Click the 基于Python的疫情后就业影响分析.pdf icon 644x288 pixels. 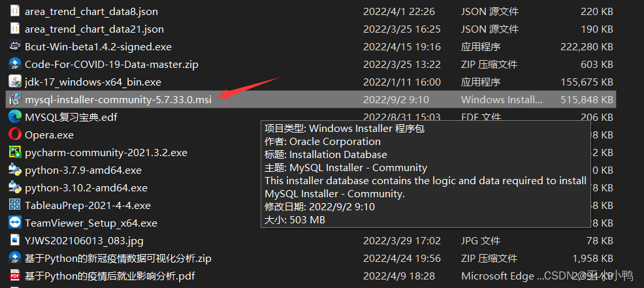point(15,276)
